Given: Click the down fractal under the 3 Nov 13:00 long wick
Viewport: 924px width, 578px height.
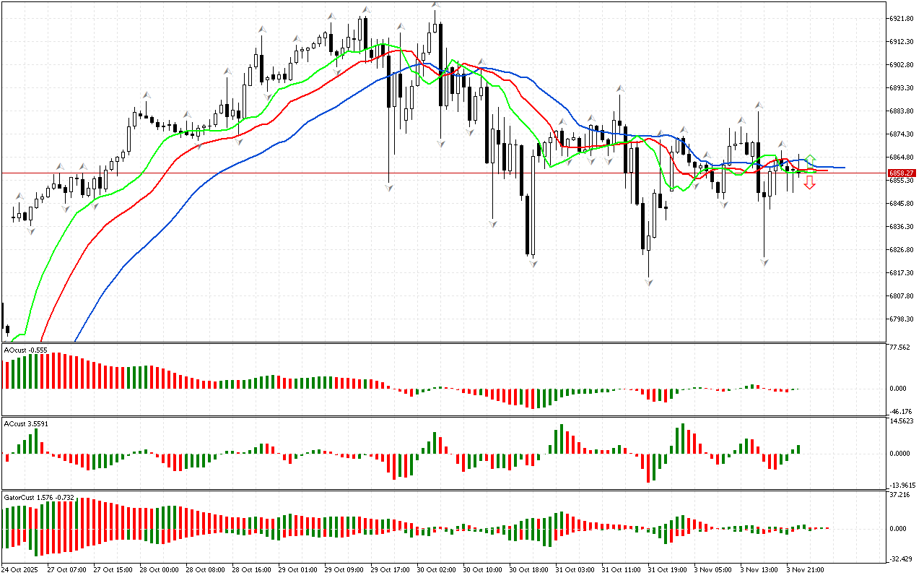Looking at the screenshot, I should coord(764,262).
